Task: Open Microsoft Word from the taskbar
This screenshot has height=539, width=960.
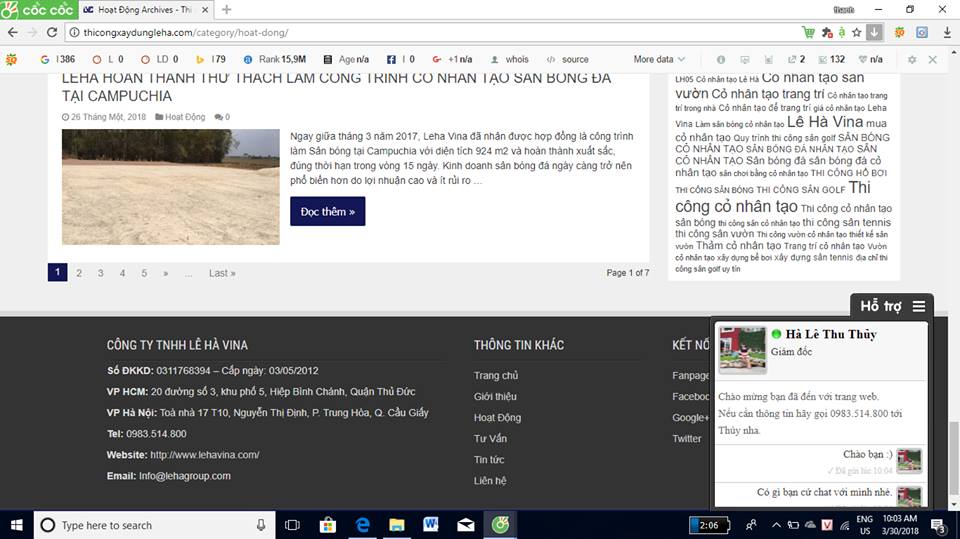Action: 431,524
